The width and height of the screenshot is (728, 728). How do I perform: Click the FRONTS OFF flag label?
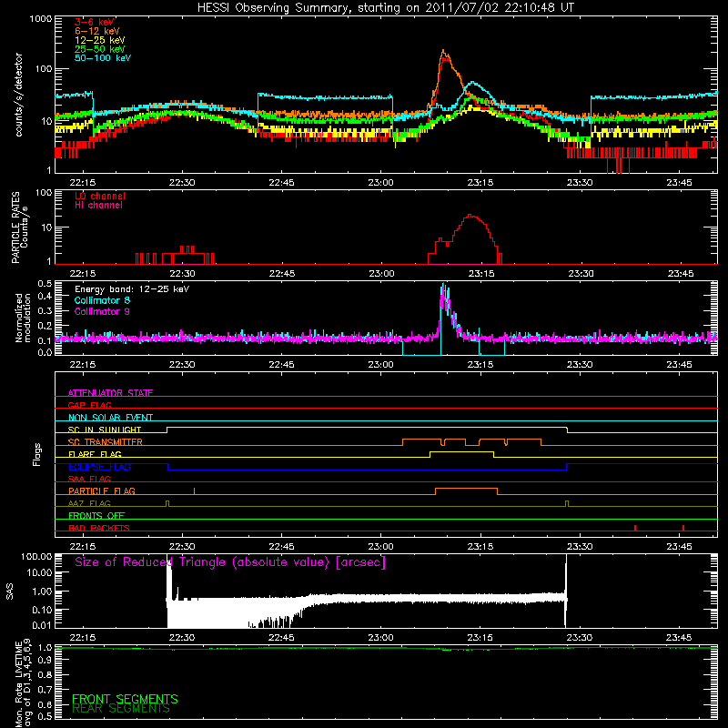(96, 515)
